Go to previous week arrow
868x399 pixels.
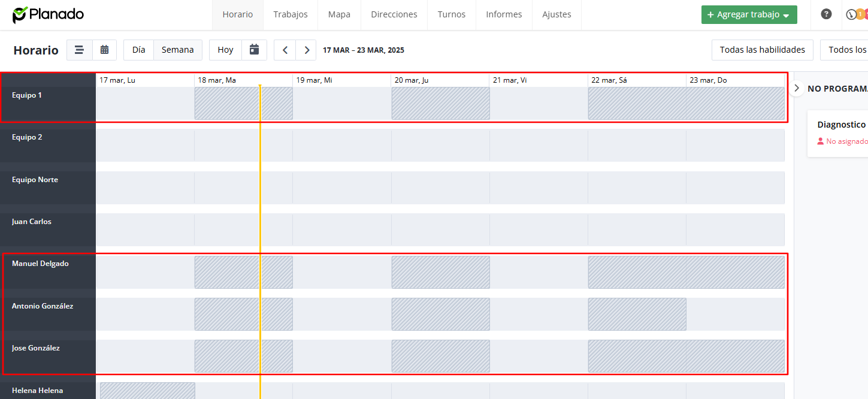285,50
